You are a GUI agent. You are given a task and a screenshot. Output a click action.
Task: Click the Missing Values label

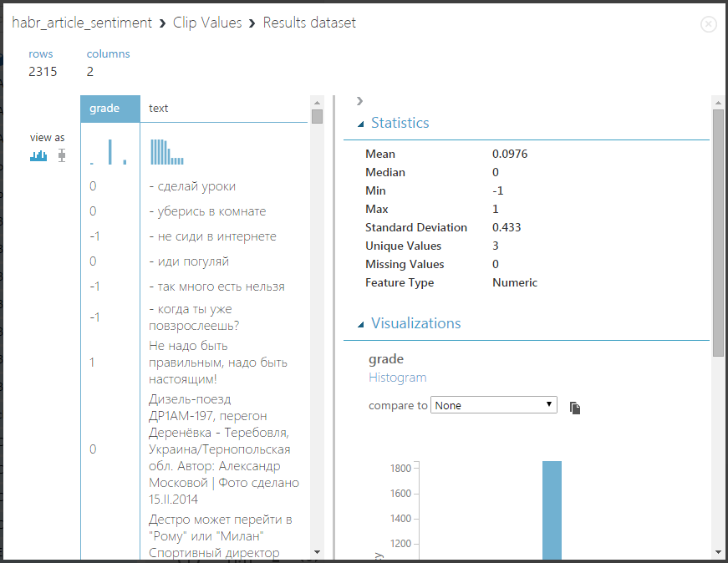[x=405, y=264]
